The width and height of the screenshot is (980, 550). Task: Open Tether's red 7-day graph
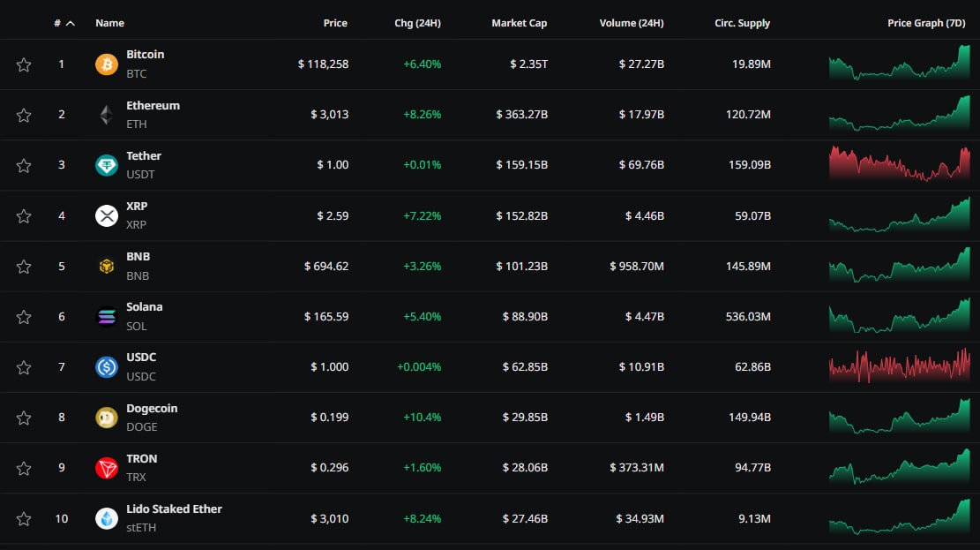point(900,164)
